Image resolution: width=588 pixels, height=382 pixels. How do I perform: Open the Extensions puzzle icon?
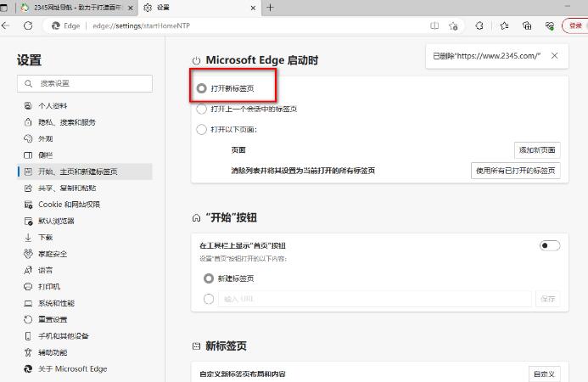[479, 26]
